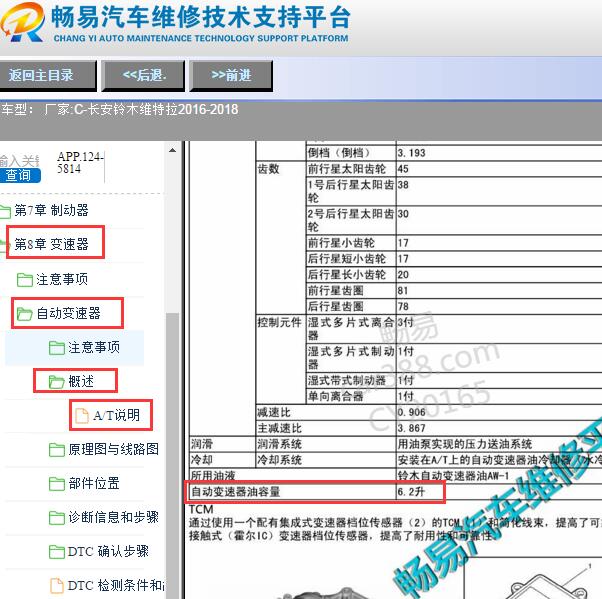Open the 诊断信息和步骤 entry
Screen dimensions: 602x599
point(114,517)
